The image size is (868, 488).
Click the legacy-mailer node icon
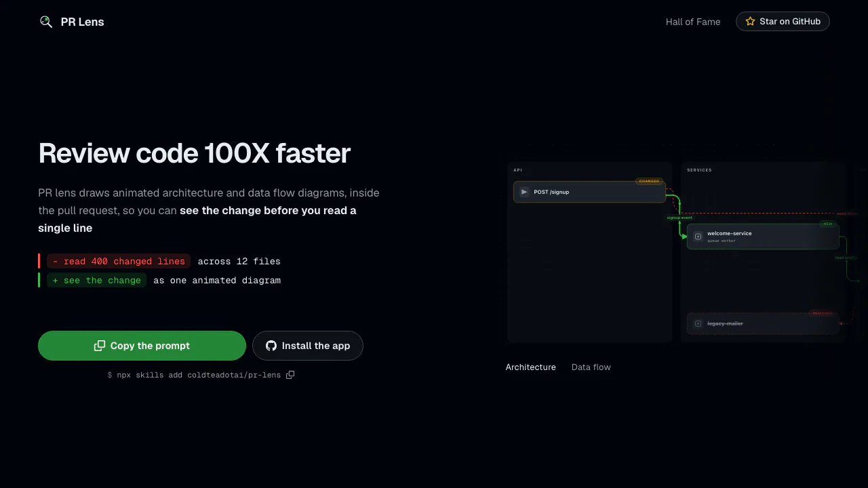point(698,324)
